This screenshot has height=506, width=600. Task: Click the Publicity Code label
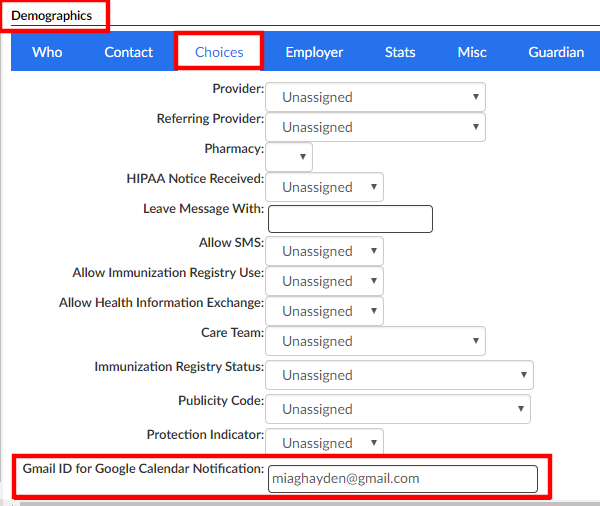click(221, 401)
